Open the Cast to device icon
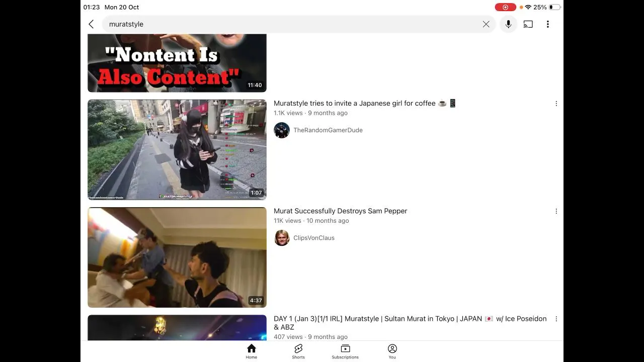Screen dimensions: 644x362 click(x=528, y=24)
